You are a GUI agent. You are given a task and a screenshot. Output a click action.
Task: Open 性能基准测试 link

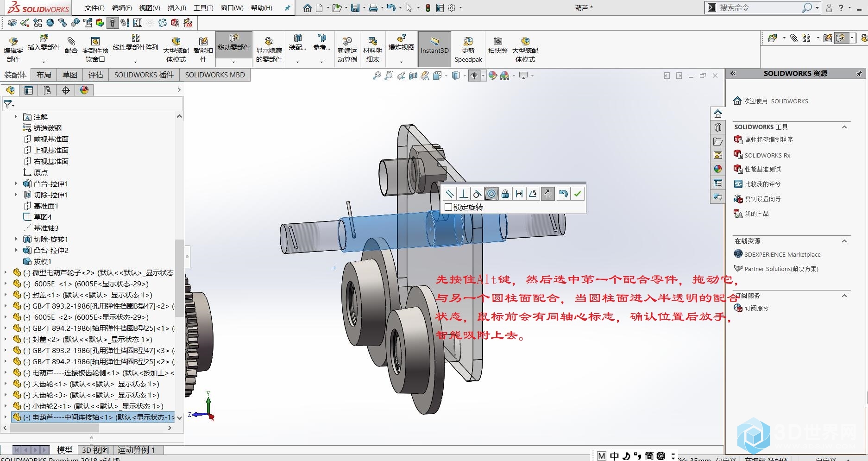(763, 169)
